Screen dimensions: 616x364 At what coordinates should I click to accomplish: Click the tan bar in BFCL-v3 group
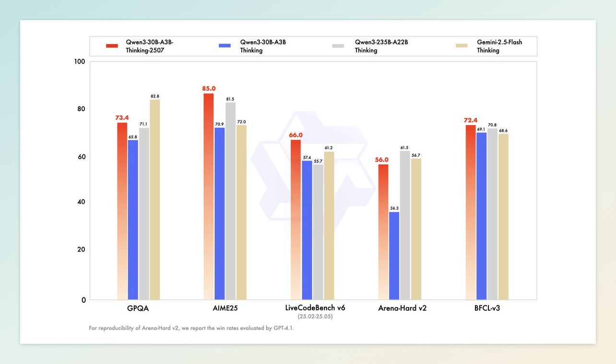503,217
